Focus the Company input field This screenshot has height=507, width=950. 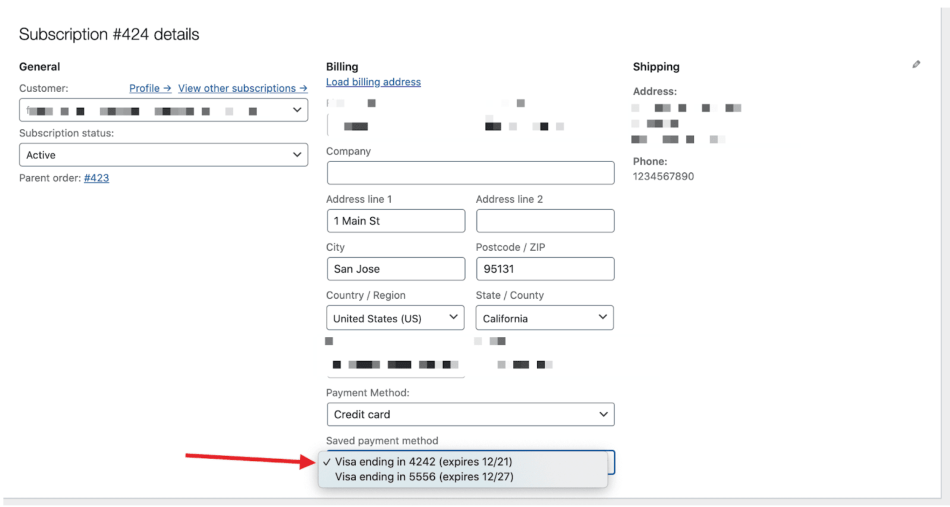(x=470, y=173)
